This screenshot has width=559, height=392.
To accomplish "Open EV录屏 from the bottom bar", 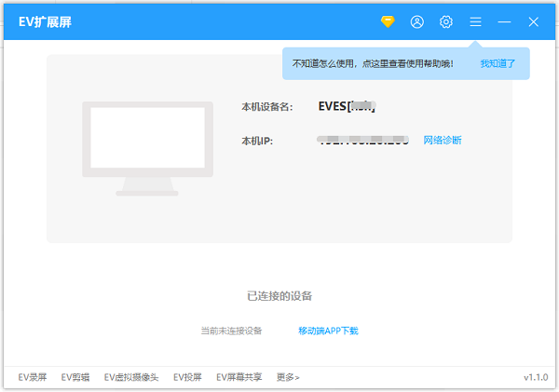I will pos(34,377).
